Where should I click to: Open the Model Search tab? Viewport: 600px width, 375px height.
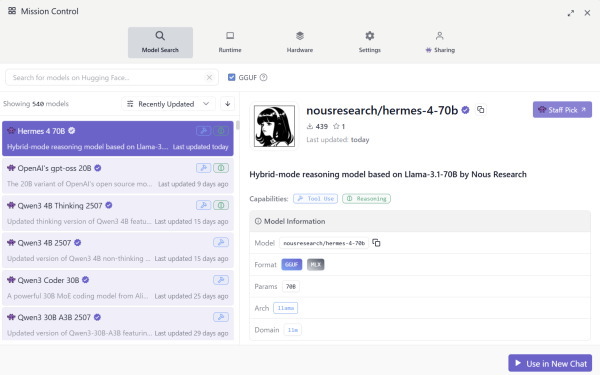[160, 42]
